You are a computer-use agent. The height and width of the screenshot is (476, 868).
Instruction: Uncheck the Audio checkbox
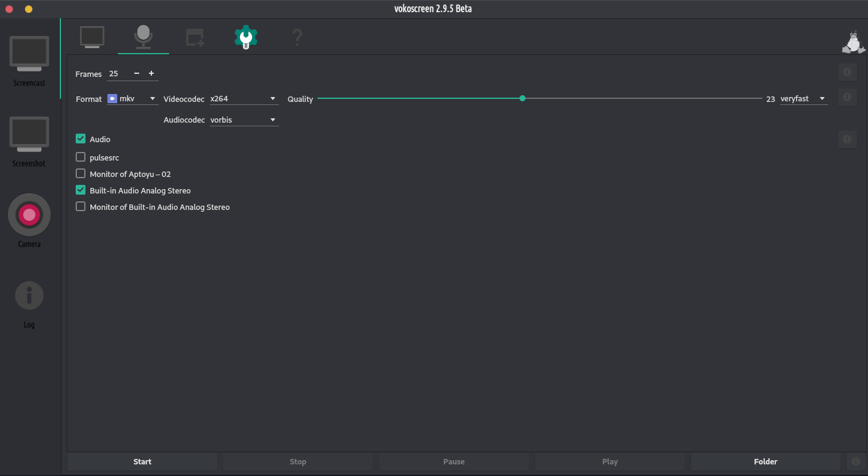click(x=81, y=139)
